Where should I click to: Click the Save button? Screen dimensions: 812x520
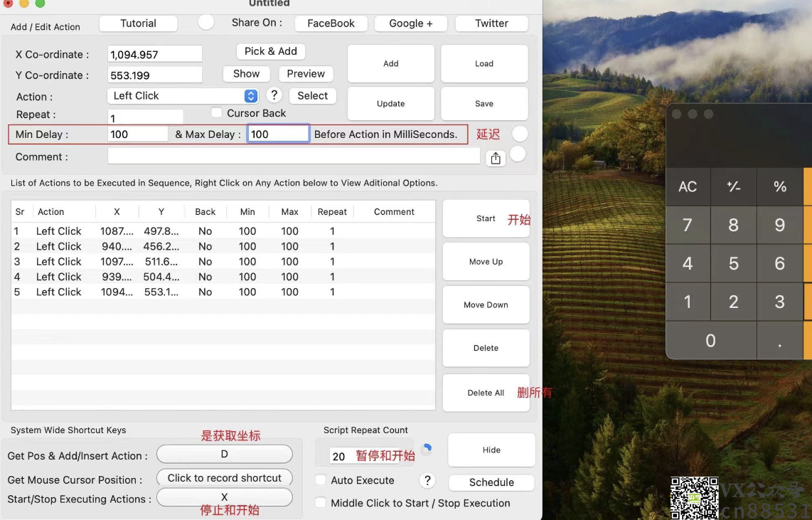pos(484,104)
